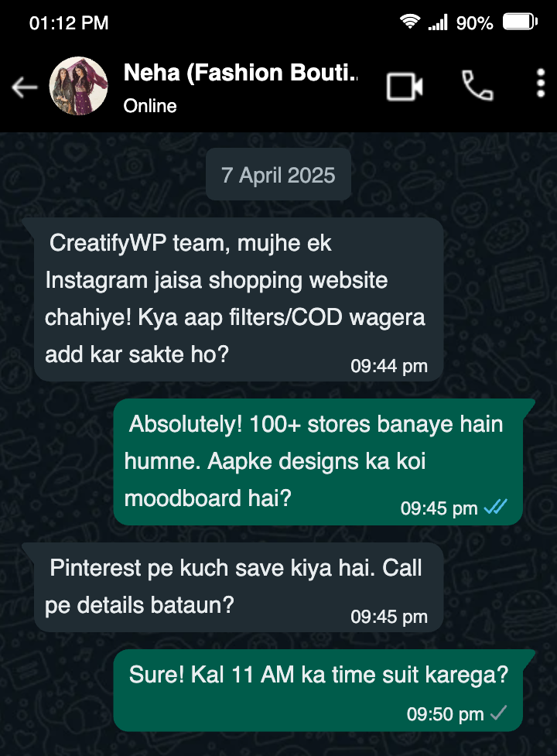Tap the blue double-tick read receipt

point(495,507)
